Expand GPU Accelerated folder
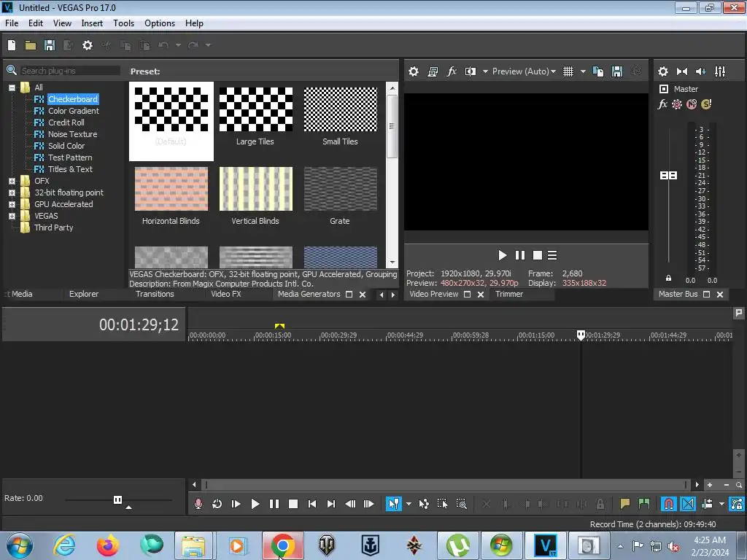This screenshot has height=560, width=747. [12, 204]
